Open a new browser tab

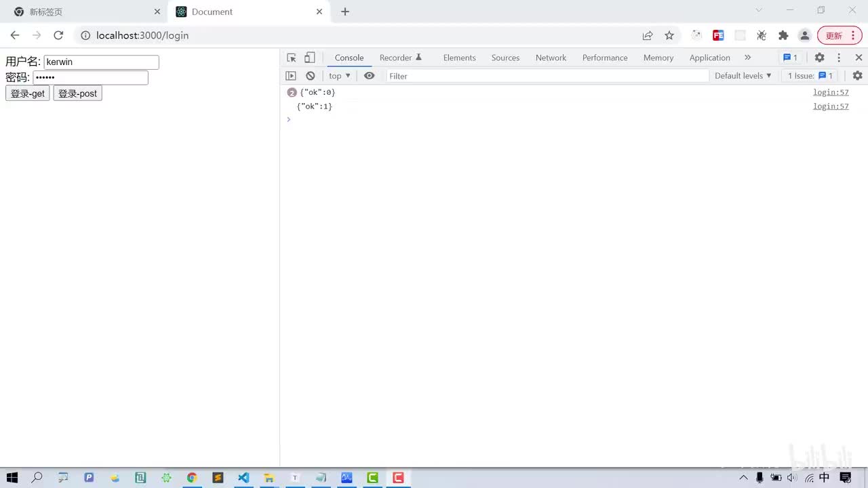point(345,12)
